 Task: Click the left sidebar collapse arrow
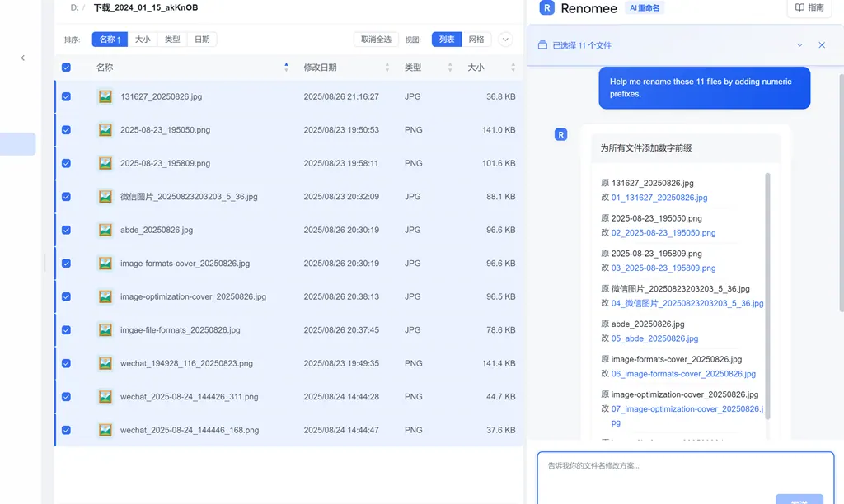pos(22,58)
